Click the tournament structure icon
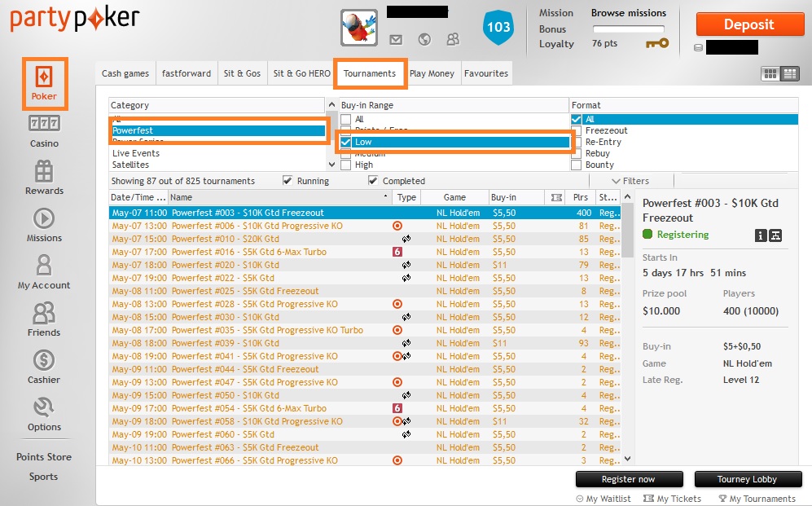 [775, 235]
